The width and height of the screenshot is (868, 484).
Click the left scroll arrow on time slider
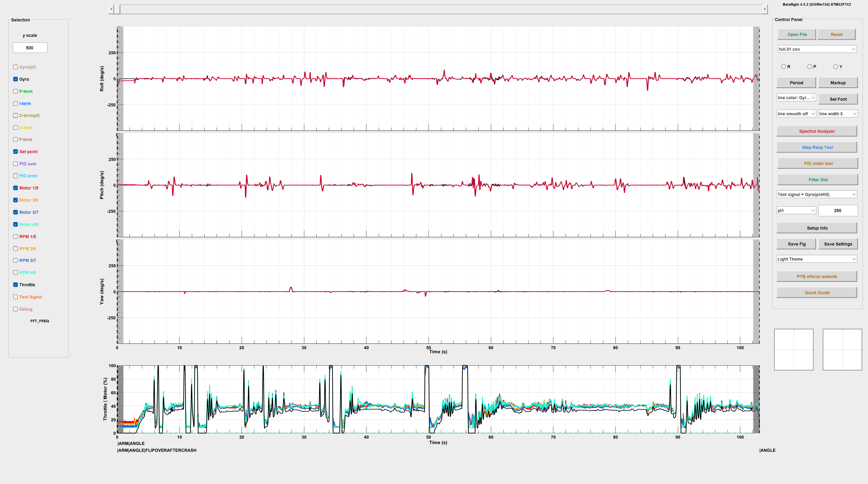[111, 9]
